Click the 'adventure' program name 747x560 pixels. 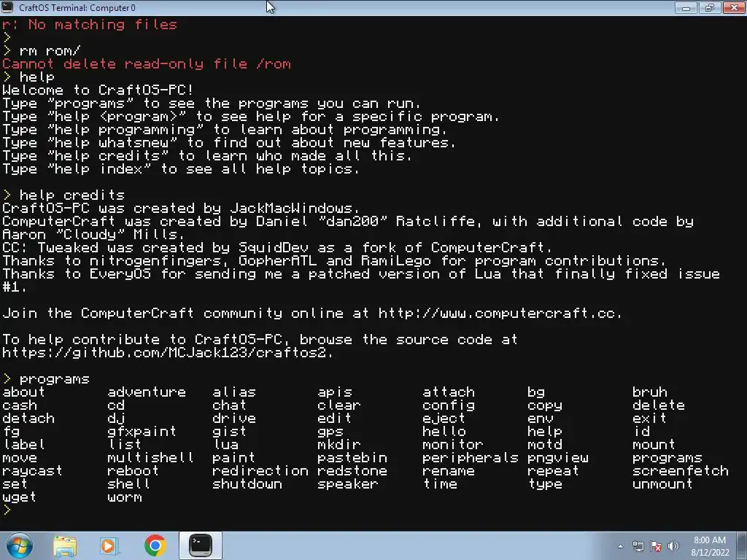147,392
